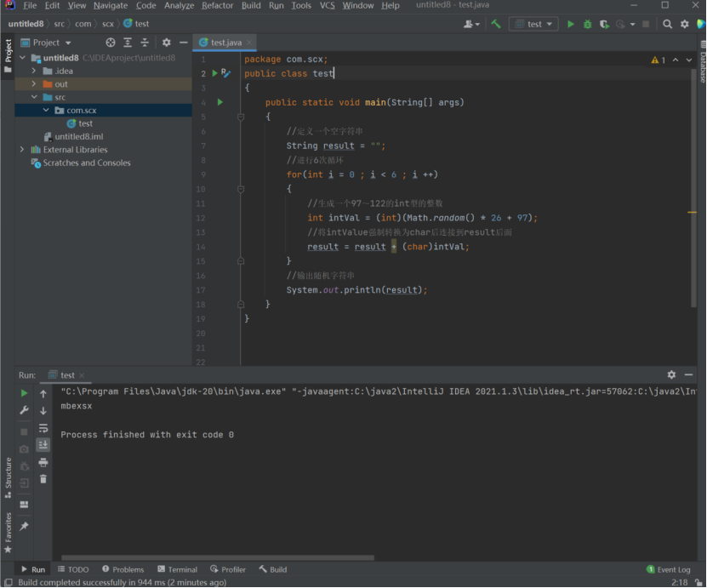707x588 pixels.
Task: Print the console output
Action: point(43,462)
